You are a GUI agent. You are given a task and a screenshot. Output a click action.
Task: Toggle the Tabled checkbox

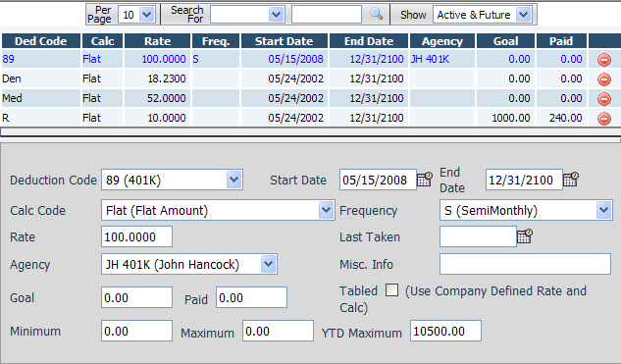392,290
